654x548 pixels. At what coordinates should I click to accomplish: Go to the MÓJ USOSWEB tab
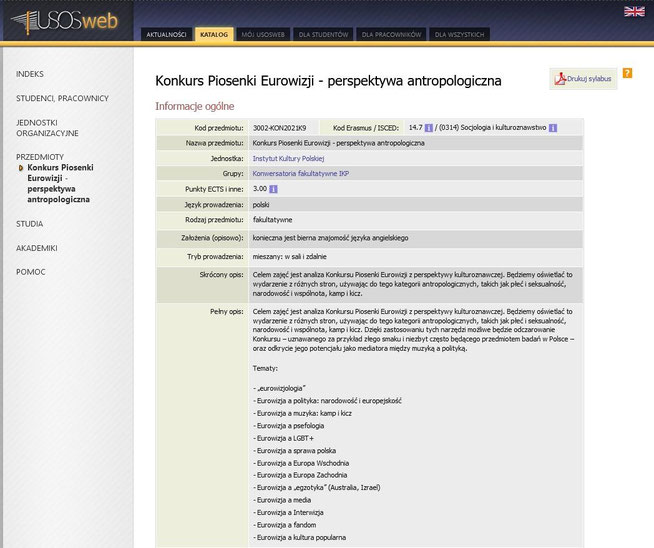click(263, 34)
